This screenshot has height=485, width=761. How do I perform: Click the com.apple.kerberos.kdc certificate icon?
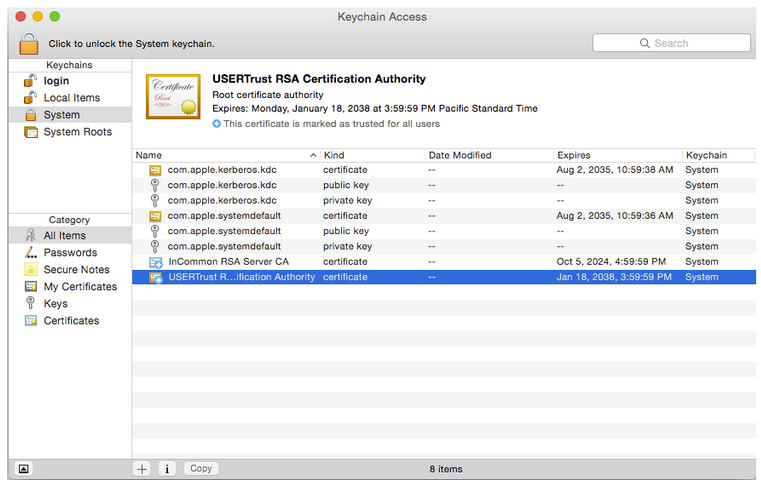[155, 170]
